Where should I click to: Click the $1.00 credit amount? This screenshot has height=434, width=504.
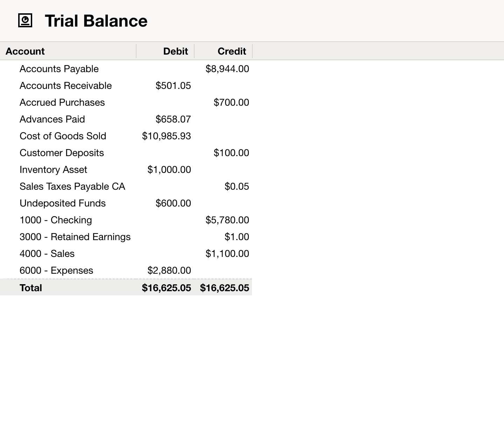(237, 237)
